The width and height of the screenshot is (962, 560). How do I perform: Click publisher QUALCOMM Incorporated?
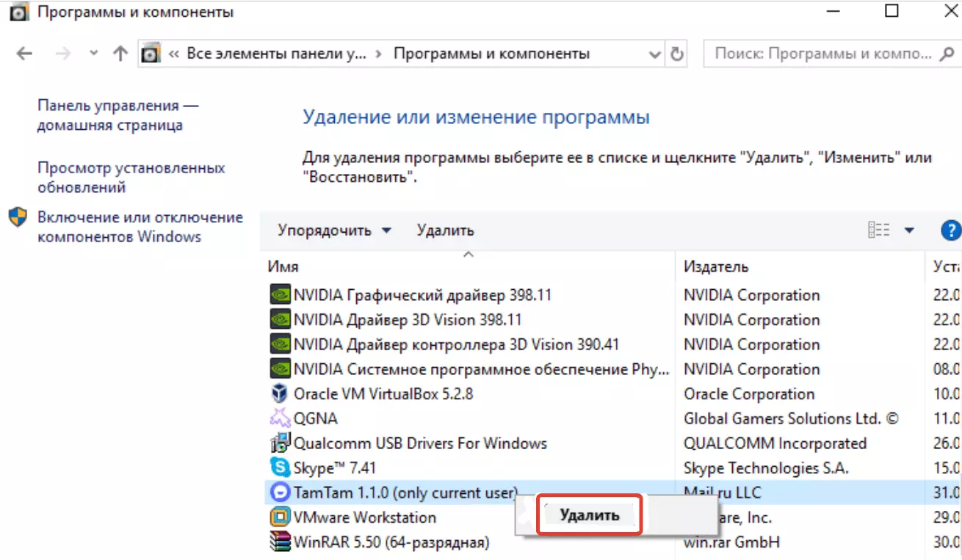775,443
